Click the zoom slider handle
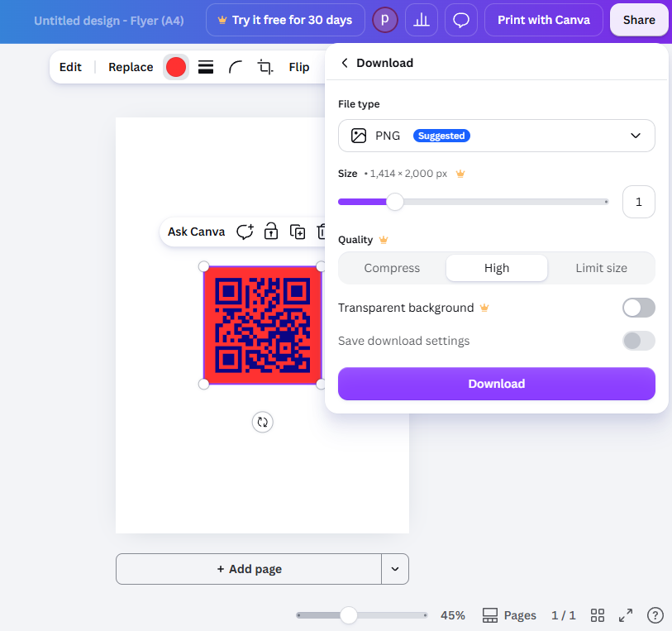This screenshot has height=631, width=672. click(x=349, y=615)
